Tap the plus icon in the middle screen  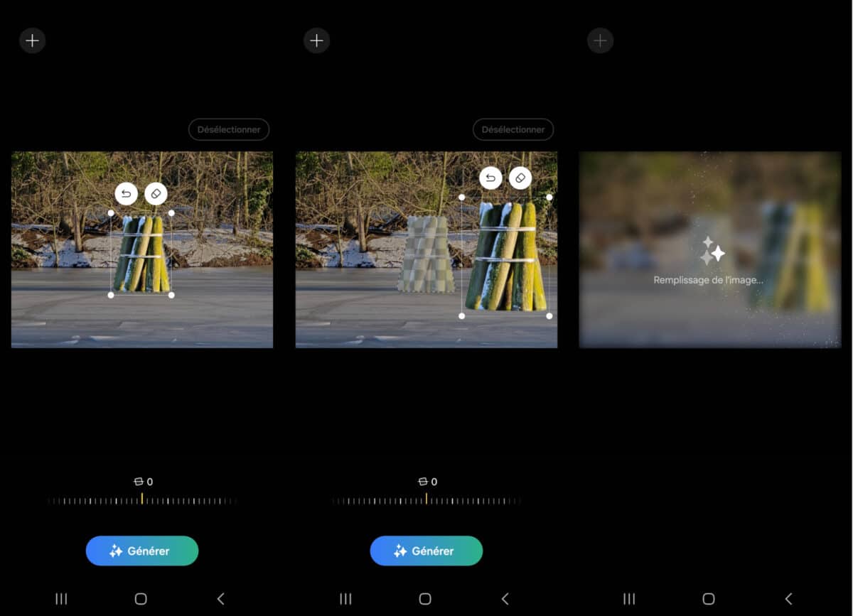(316, 40)
